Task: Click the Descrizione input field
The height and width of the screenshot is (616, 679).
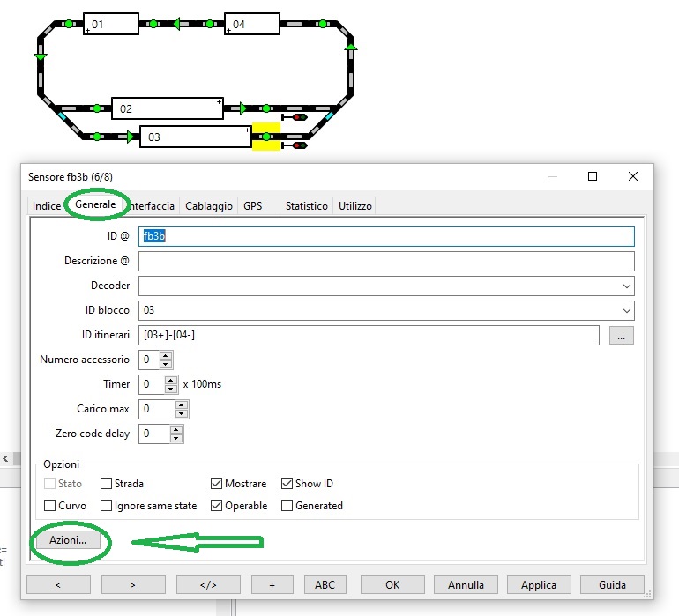Action: (386, 262)
